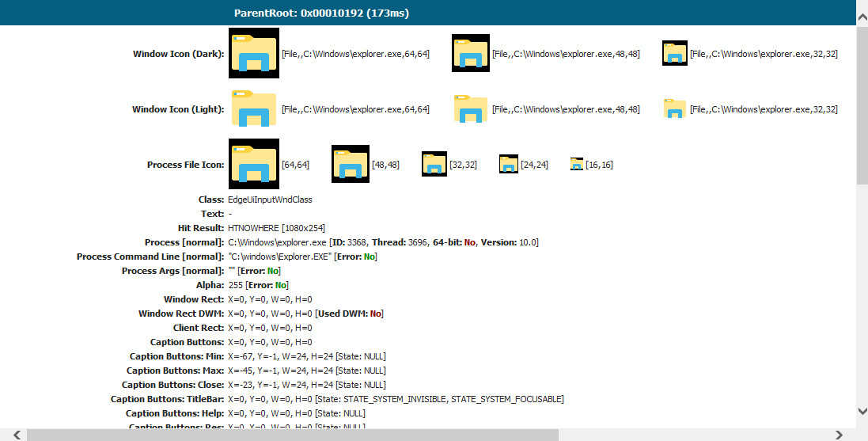Click the 48x48 dark window icon

tap(471, 53)
